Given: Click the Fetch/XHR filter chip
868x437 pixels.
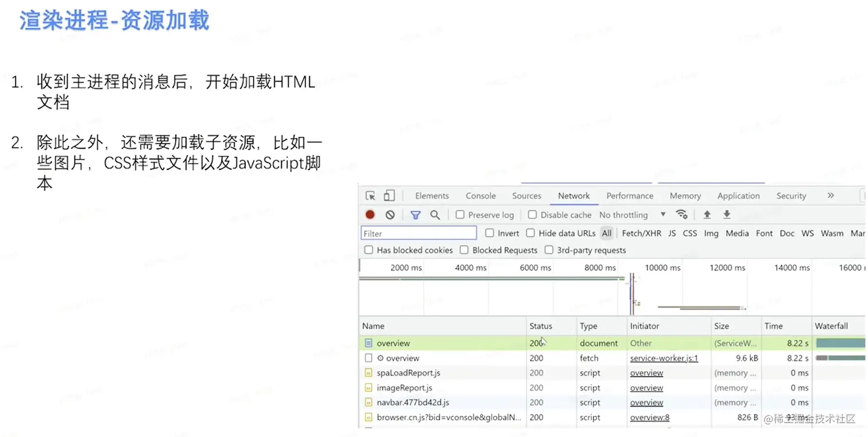Looking at the screenshot, I should (x=641, y=233).
